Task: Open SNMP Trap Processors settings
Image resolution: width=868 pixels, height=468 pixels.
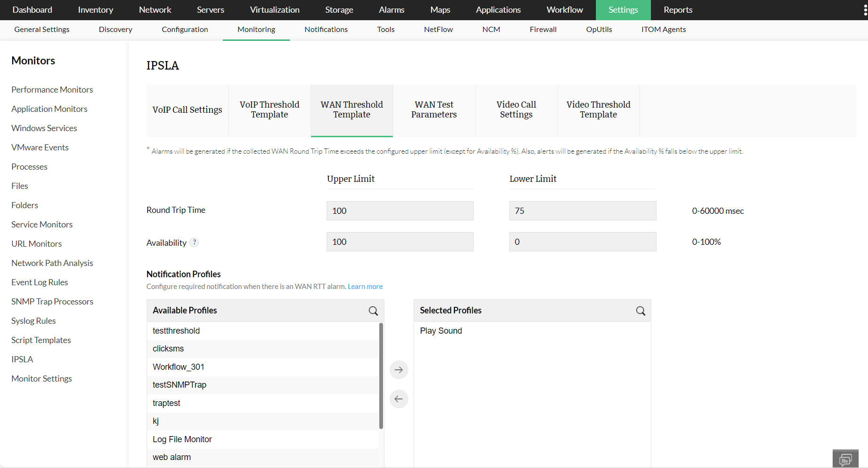Action: tap(52, 301)
